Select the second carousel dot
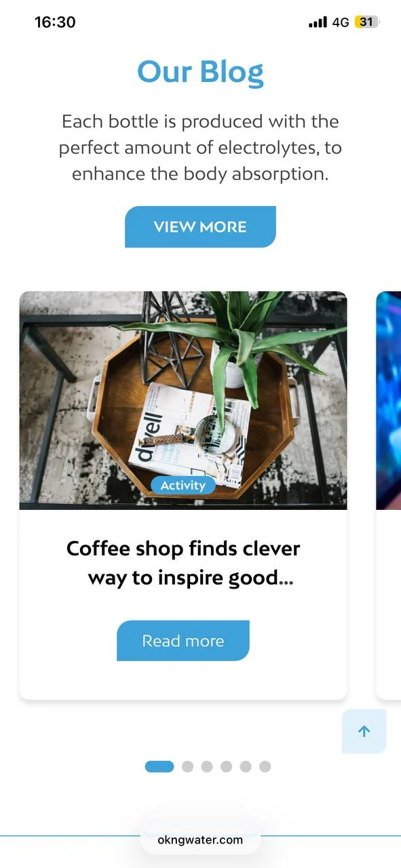 tap(187, 766)
